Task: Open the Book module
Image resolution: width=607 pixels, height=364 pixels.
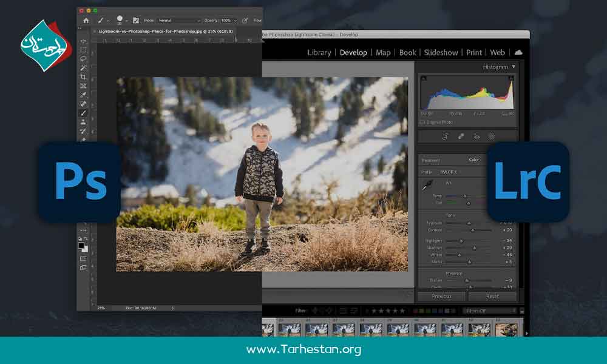Action: pos(407,53)
